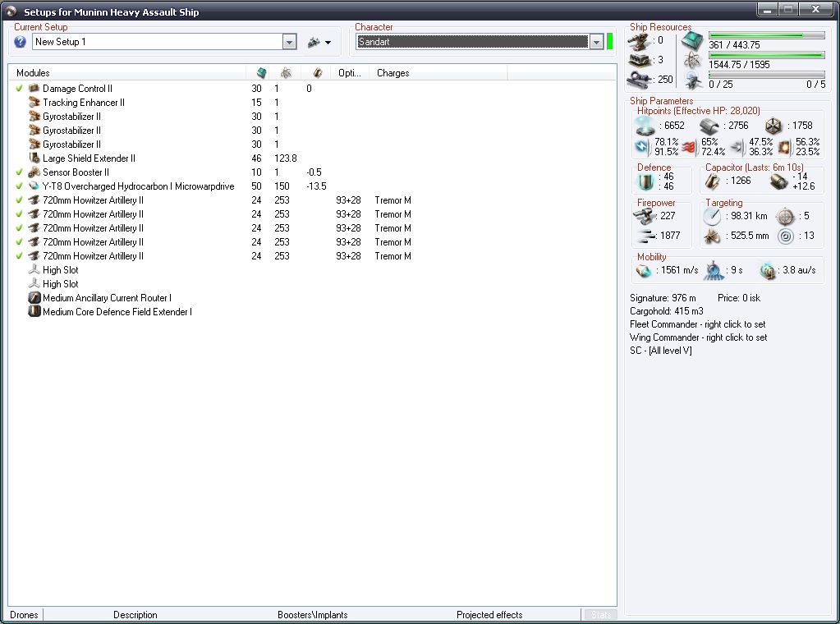Click the EM resistance icon
Viewport: 840px width, 624px height.
[x=642, y=147]
